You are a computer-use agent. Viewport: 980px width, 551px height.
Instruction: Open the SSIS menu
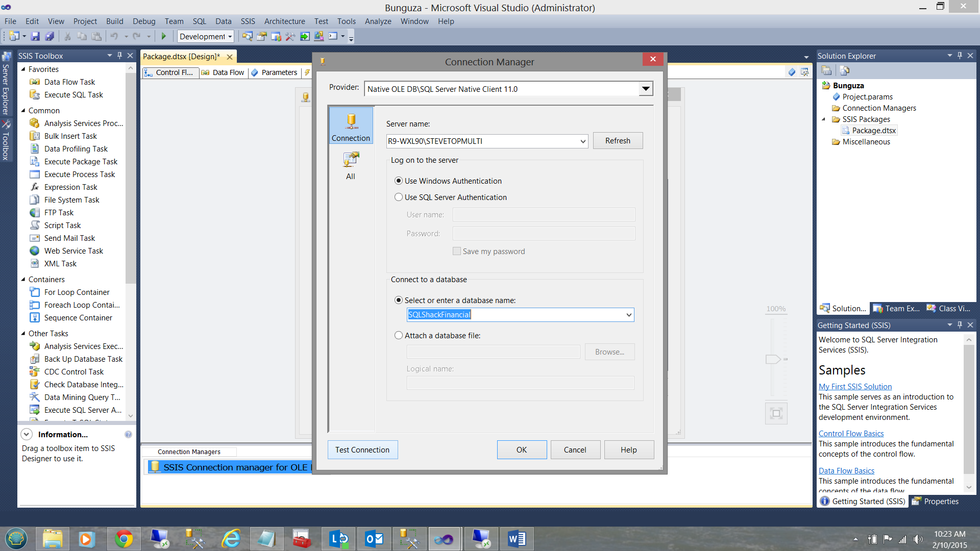click(x=248, y=21)
